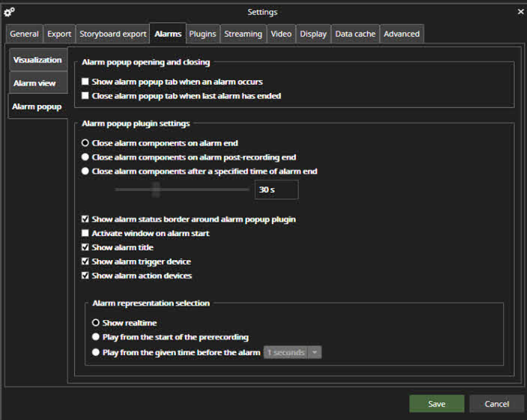
Task: Open the seconds dropdown before the alarm
Action: coord(315,353)
